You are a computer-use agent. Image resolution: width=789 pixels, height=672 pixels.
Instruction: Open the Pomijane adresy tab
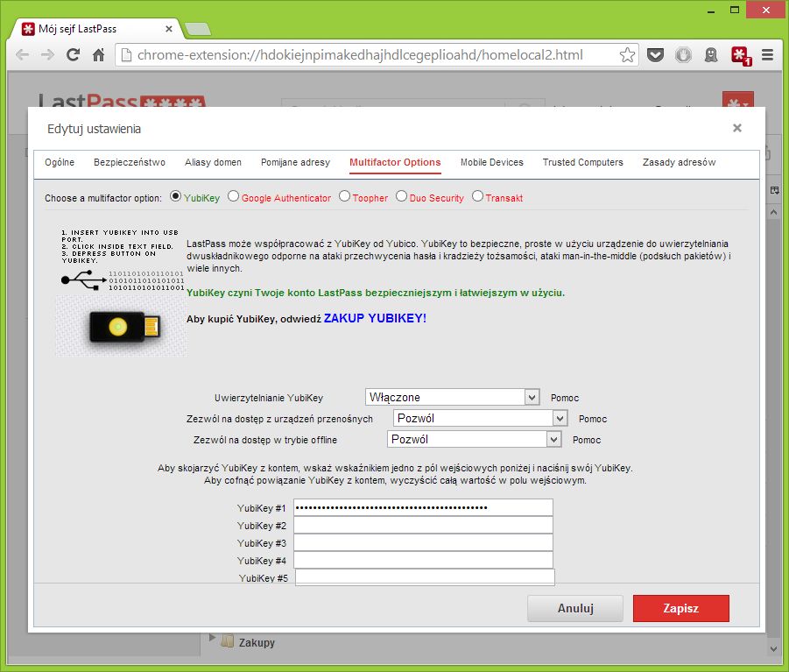295,162
